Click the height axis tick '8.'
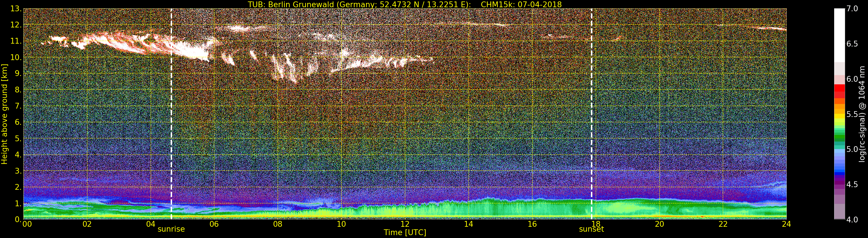This screenshot has width=868, height=238. click(x=18, y=90)
